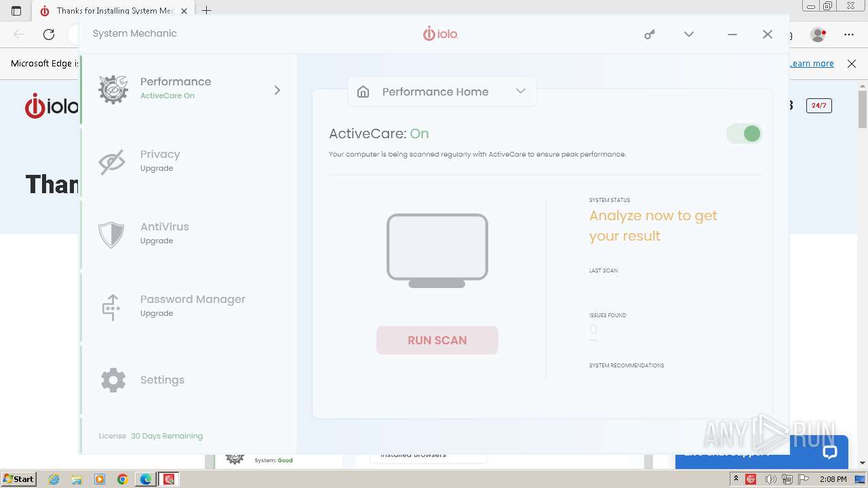The image size is (868, 488).
Task: Click the ISSUES FOUND label
Action: pyautogui.click(x=608, y=315)
